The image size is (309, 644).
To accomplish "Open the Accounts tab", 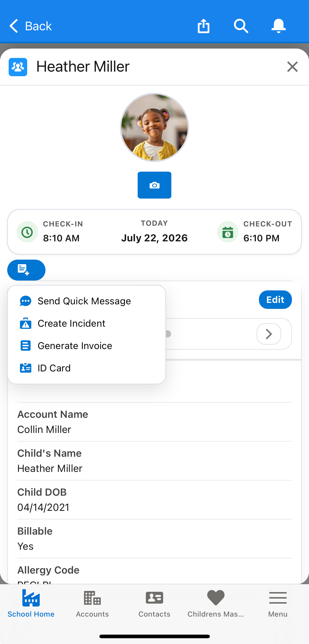I will point(92,604).
